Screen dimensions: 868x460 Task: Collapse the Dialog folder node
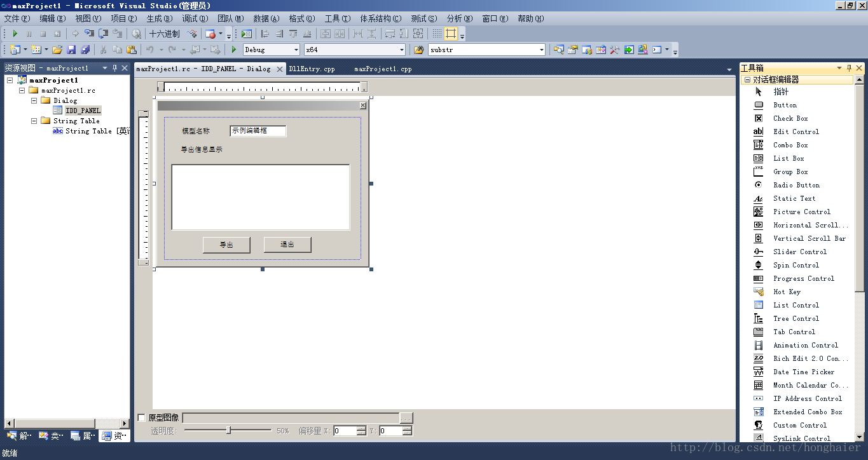click(34, 100)
